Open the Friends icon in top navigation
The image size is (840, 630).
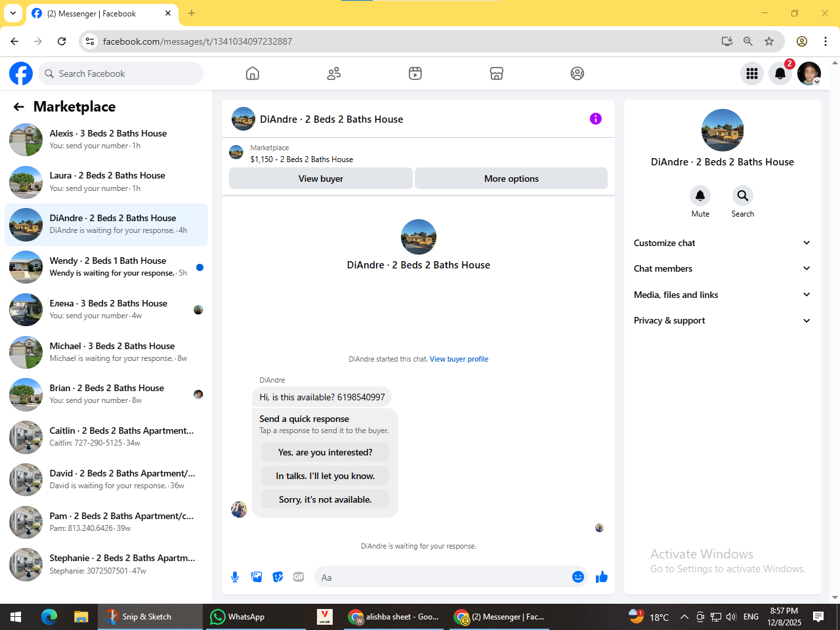(x=334, y=73)
